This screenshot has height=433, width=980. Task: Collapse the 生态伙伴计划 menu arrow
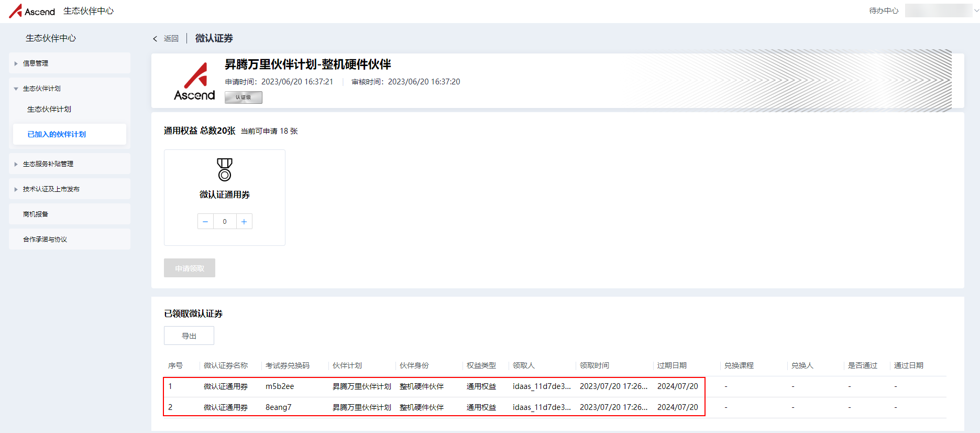[16, 89]
